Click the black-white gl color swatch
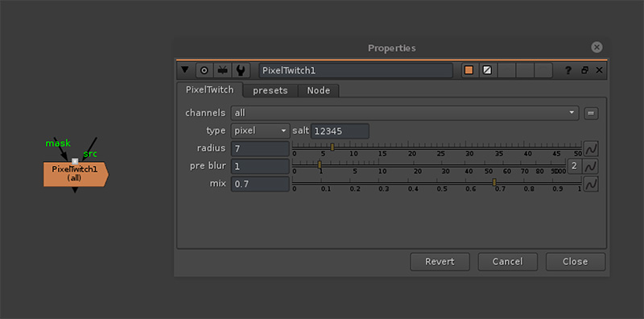Screen dimensions: 644x319 tap(487, 71)
